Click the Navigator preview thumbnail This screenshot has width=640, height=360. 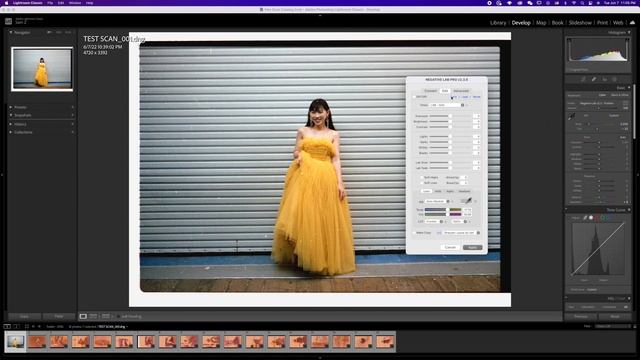[x=42, y=69]
